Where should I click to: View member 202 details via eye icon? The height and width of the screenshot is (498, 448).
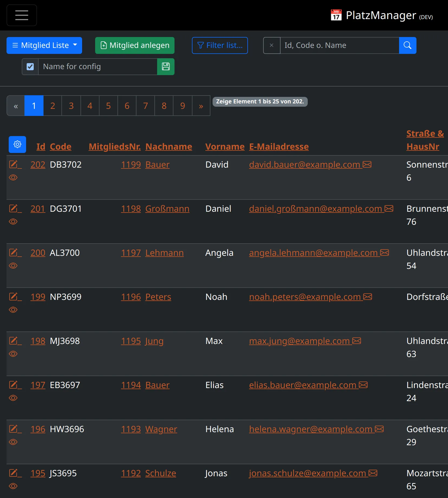(x=13, y=177)
